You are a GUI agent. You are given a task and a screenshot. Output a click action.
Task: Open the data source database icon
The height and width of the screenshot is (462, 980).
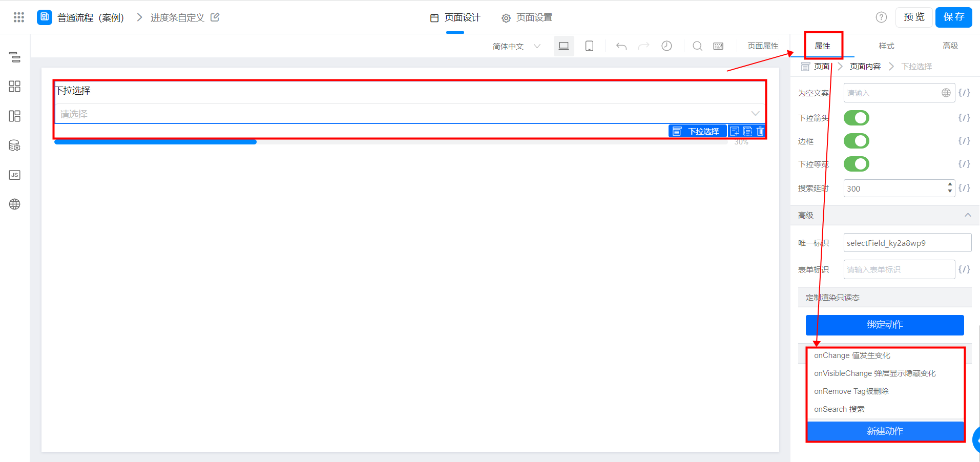coord(15,146)
